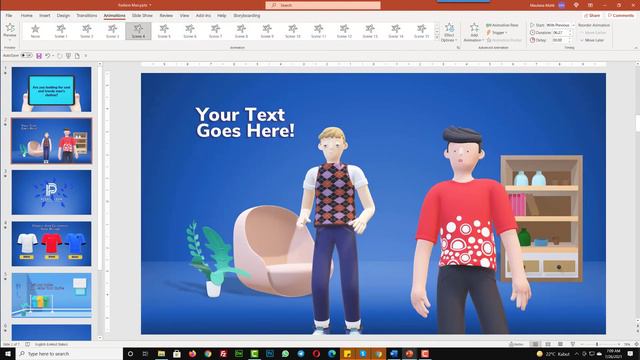This screenshot has height=360, width=640.
Task: Switch to the Storyboarding tab
Action: point(247,16)
